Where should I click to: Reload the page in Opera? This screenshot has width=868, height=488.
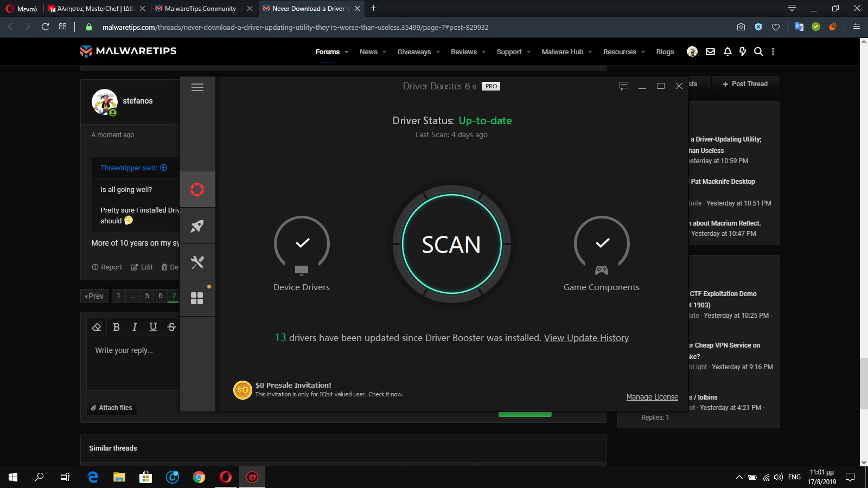coord(46,27)
